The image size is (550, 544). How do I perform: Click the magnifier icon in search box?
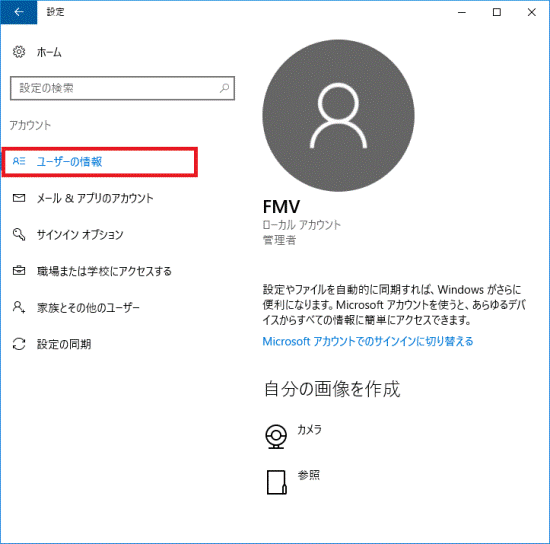tap(224, 88)
